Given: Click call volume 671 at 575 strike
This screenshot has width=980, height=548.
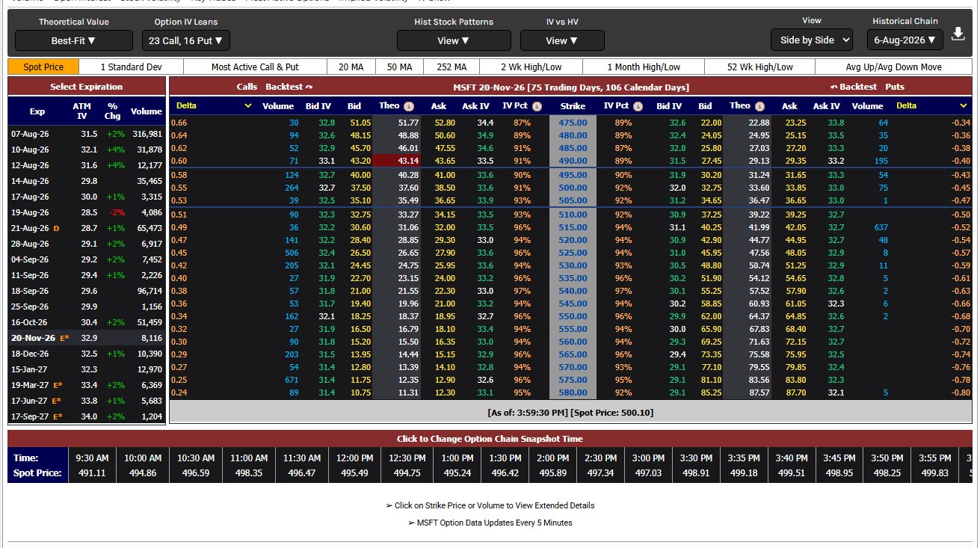Looking at the screenshot, I should (291, 380).
